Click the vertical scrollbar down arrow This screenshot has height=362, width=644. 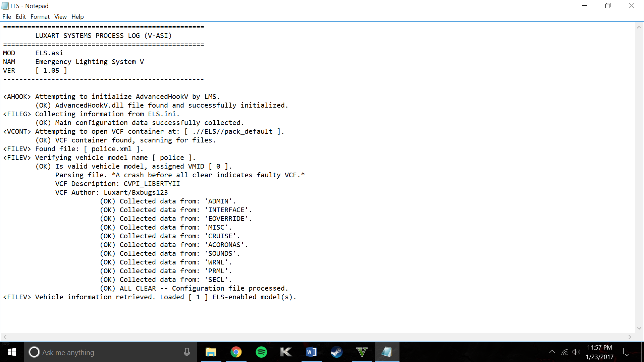tap(639, 328)
